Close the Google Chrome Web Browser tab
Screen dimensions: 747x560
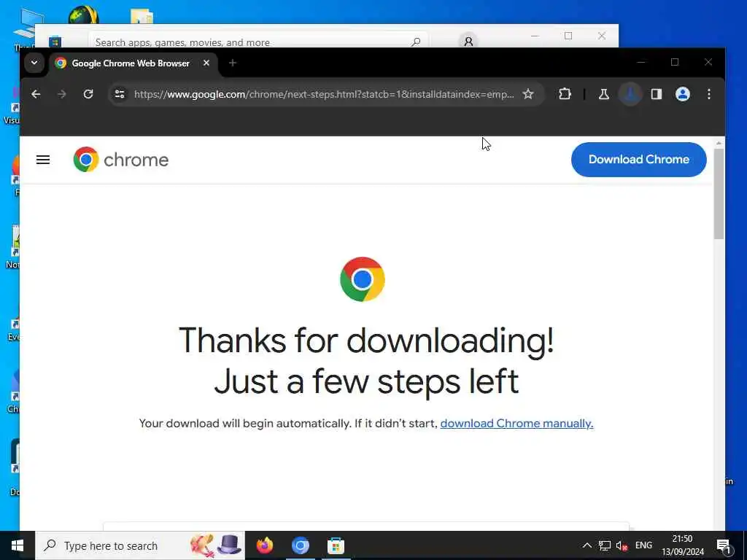[206, 63]
